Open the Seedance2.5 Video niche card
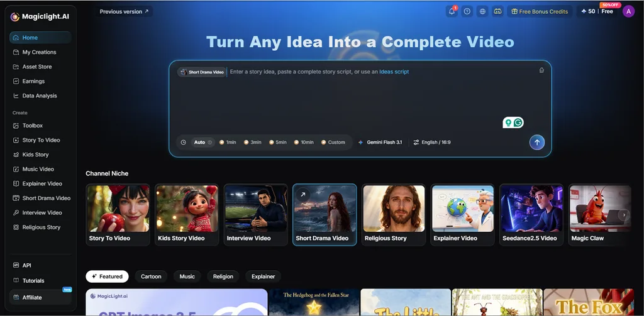The height and width of the screenshot is (316, 644). pos(531,215)
